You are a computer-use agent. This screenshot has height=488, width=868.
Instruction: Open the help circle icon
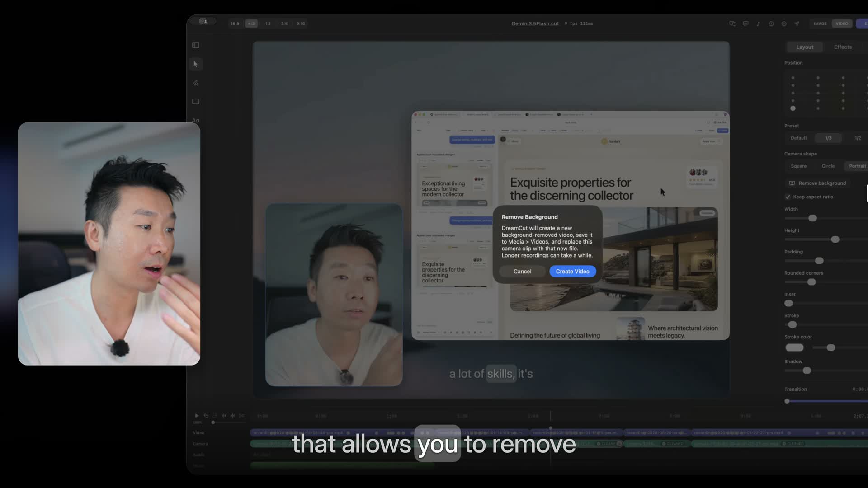click(x=784, y=23)
